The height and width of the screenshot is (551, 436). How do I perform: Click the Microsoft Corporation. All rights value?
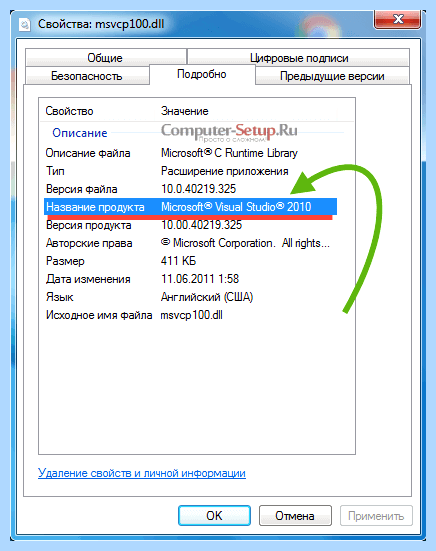(x=245, y=243)
